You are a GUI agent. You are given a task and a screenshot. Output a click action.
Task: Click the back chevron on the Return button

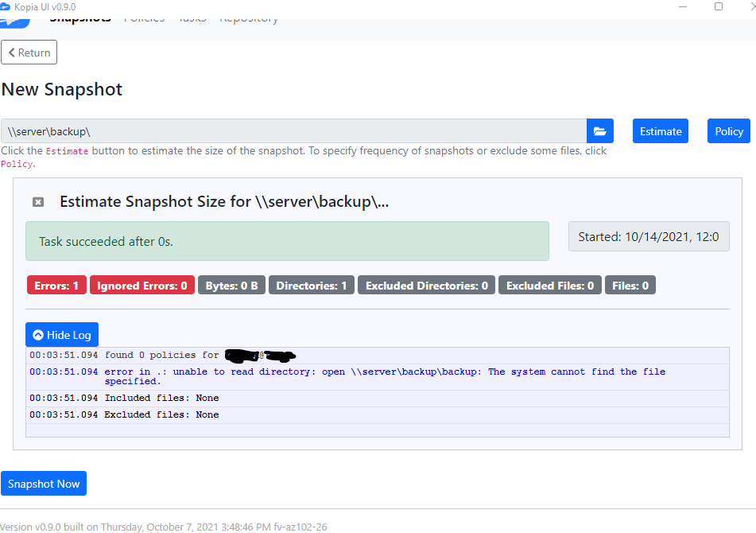point(11,52)
